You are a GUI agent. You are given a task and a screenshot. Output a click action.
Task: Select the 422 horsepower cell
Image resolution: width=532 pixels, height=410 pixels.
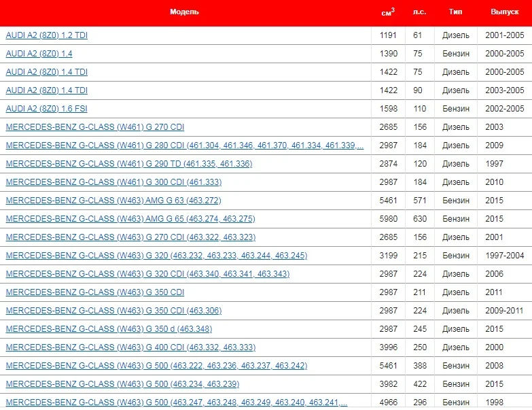(420, 383)
